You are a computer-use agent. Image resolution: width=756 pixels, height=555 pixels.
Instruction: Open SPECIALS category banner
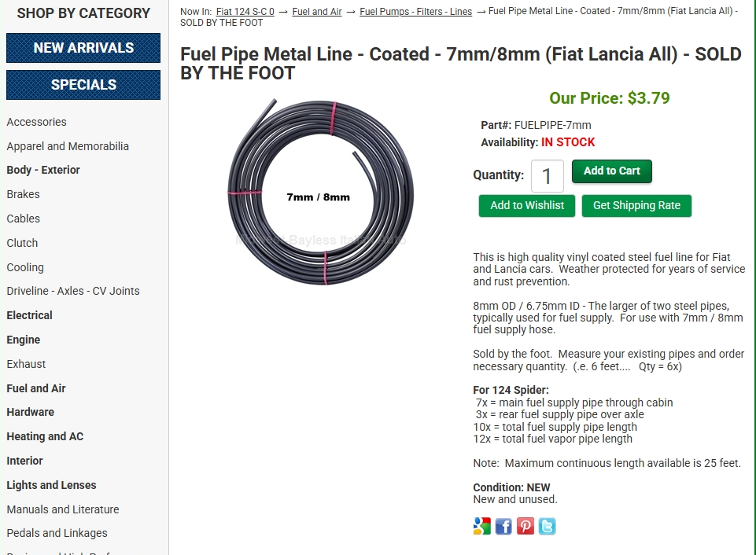83,85
